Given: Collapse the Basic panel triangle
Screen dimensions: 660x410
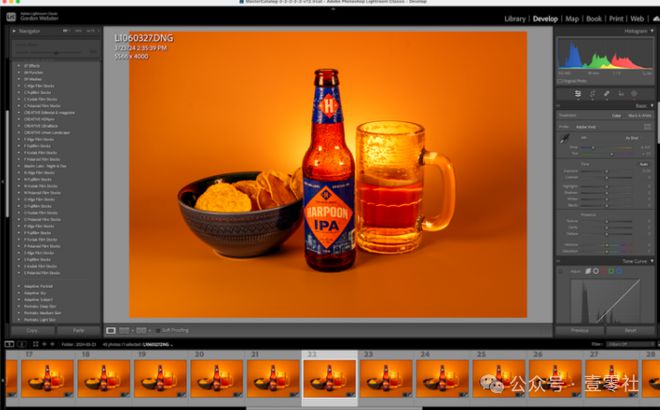Looking at the screenshot, I should click(x=652, y=106).
